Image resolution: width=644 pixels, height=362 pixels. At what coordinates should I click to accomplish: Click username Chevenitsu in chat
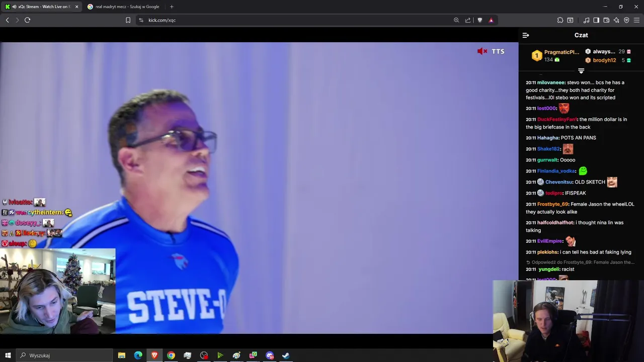click(x=558, y=182)
